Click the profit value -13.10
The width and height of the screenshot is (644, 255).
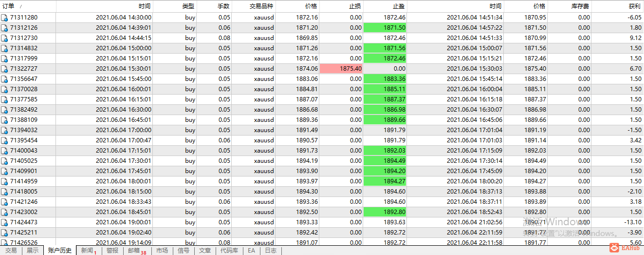(x=633, y=222)
